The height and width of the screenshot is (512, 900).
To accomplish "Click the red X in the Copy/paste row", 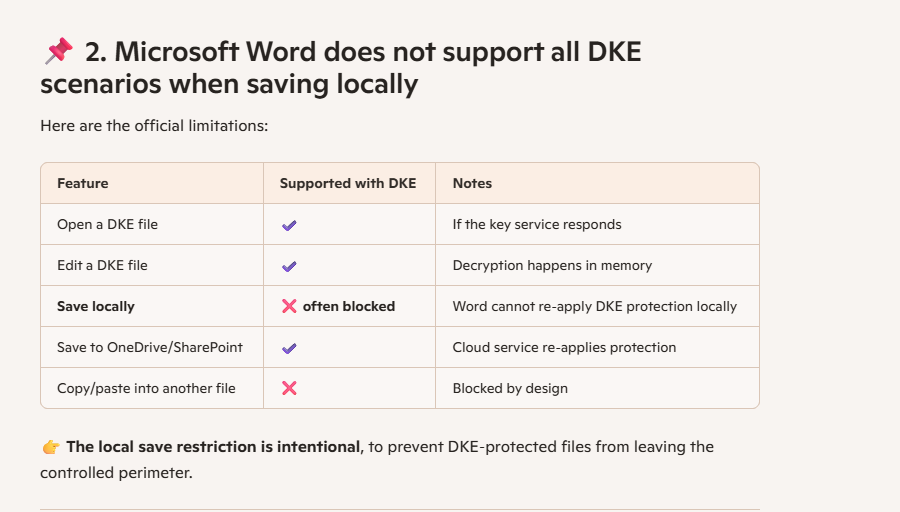I will pyautogui.click(x=289, y=388).
